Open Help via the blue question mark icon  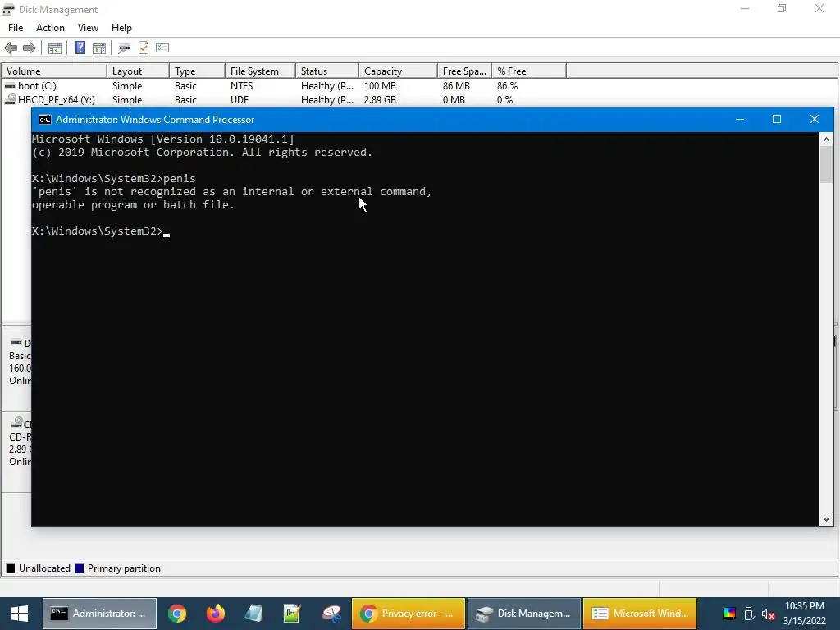click(x=80, y=48)
